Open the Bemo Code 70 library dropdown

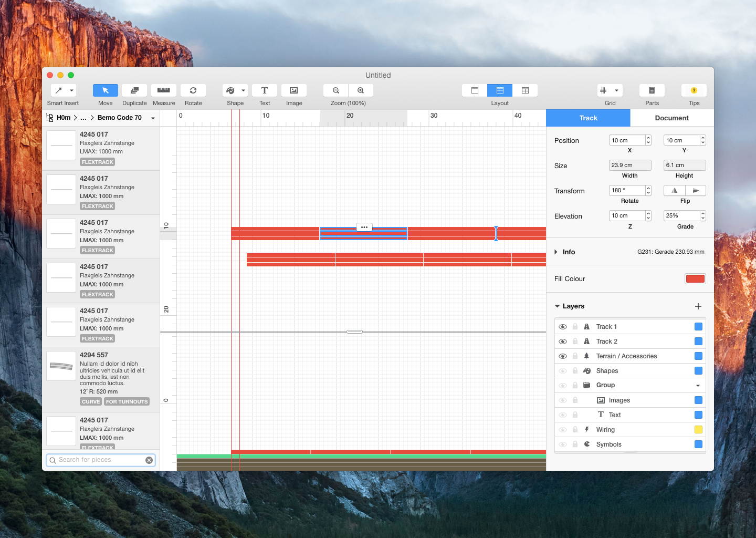click(x=153, y=118)
